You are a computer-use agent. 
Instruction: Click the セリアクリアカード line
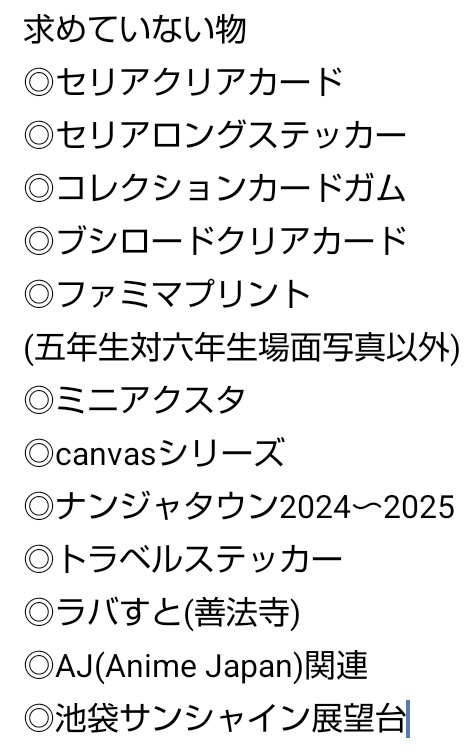pos(184,81)
